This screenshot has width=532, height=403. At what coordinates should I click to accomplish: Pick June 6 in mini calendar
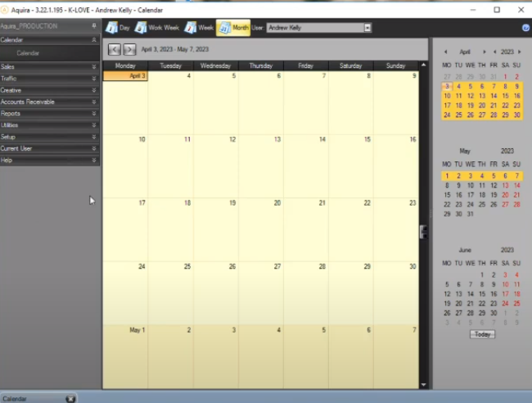(x=458, y=285)
